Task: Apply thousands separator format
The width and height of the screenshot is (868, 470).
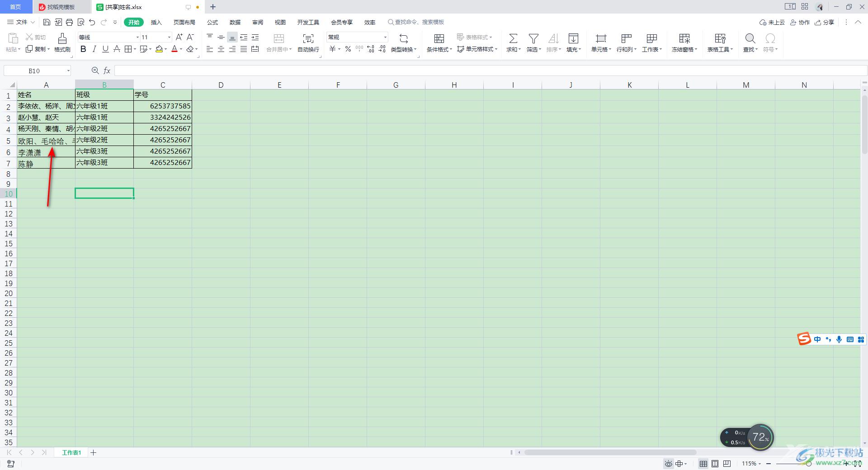Action: click(359, 49)
